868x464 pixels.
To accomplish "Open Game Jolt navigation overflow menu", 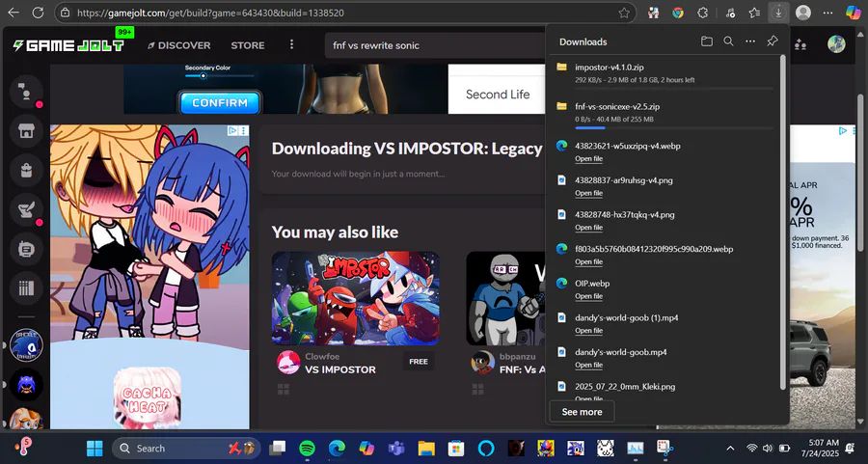I will tap(291, 44).
